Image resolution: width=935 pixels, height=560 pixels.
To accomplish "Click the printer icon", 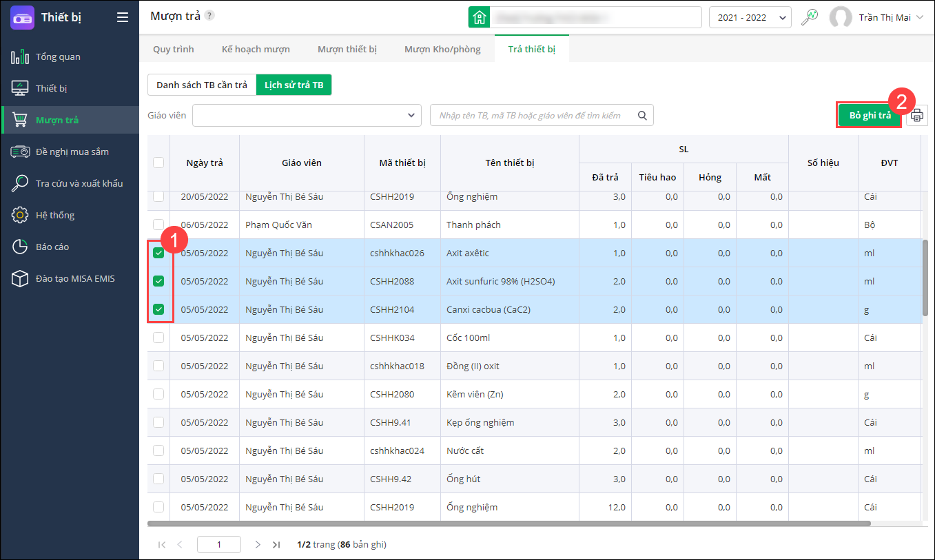I will [916, 116].
